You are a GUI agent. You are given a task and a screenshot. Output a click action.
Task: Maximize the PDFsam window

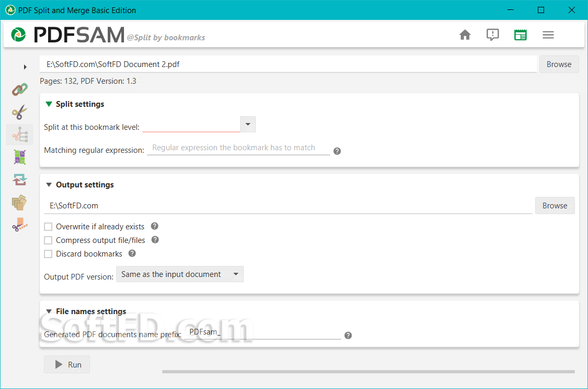[x=541, y=10]
